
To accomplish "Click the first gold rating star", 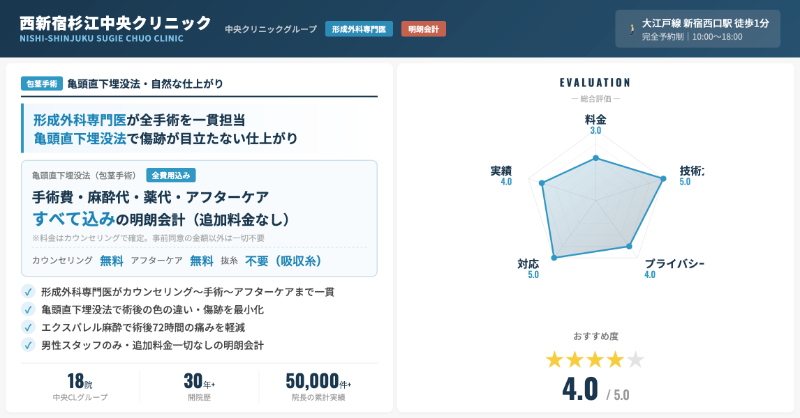I will [x=556, y=359].
